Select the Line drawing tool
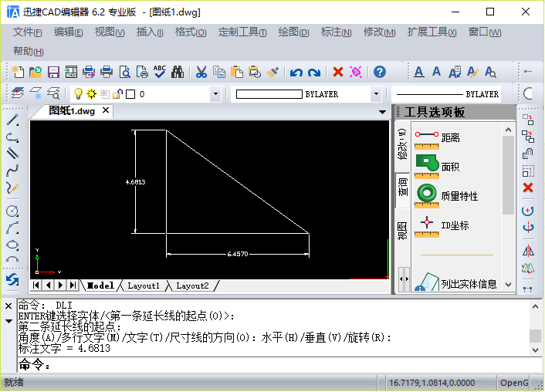Image resolution: width=545 pixels, height=392 pixels. [x=12, y=120]
